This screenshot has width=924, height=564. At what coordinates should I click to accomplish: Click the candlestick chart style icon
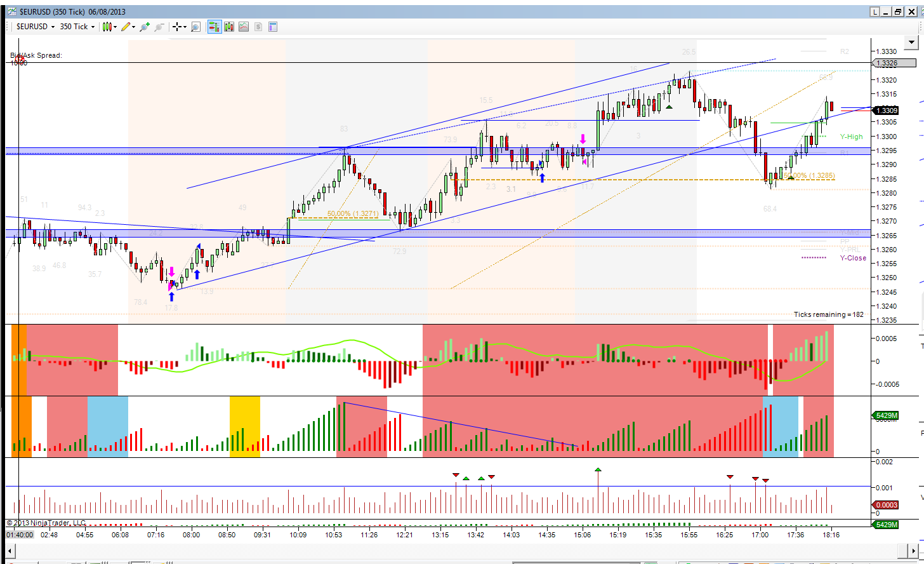107,27
